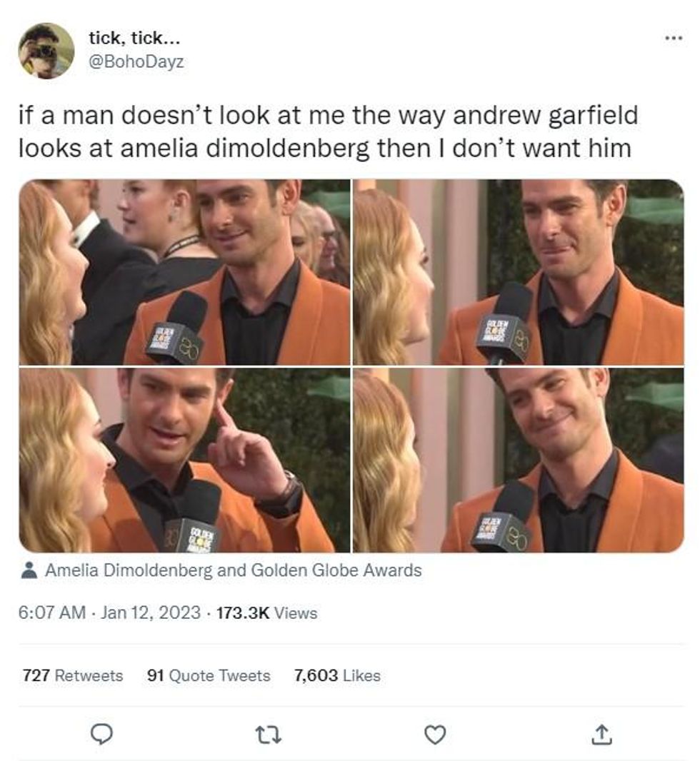Viewport: 700px width, 761px height.
Task: Open the bottom-right smiling photo
Action: coord(519,460)
